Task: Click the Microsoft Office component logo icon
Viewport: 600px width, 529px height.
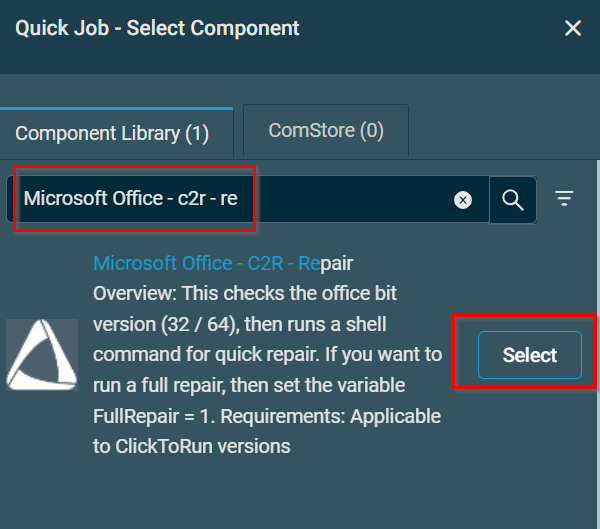Action: point(42,355)
